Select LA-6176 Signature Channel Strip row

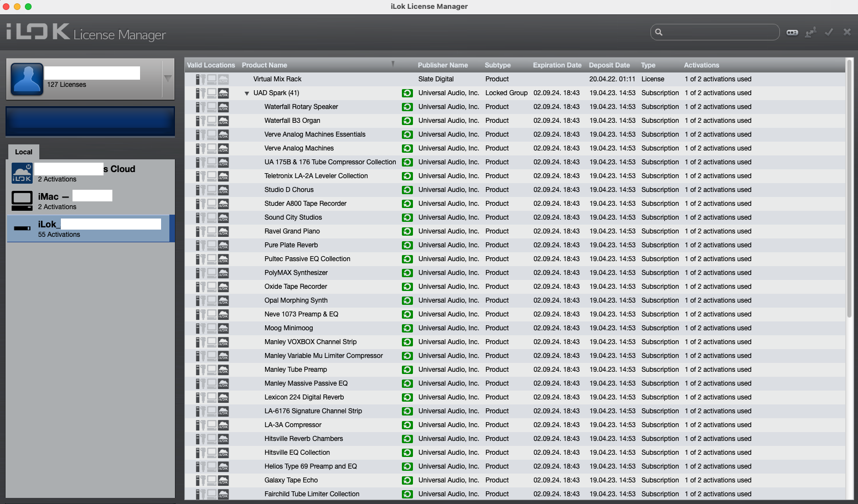(515, 411)
